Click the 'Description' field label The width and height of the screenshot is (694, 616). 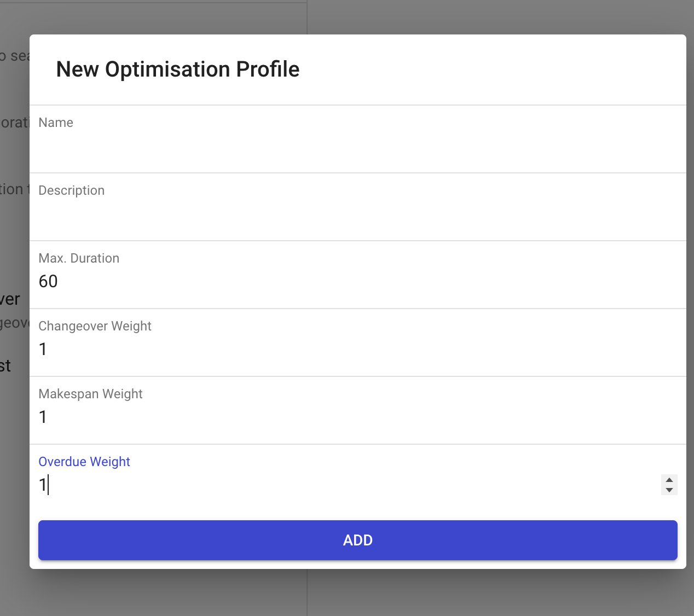coord(71,190)
